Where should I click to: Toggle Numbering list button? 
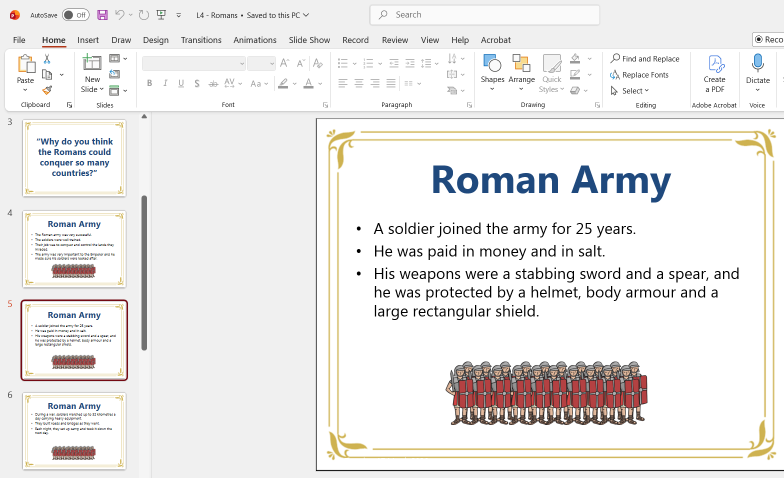pyautogui.click(x=368, y=63)
